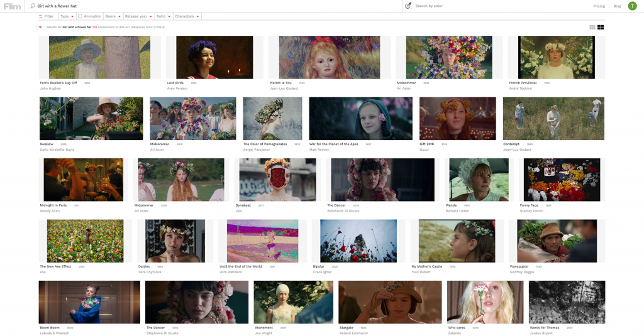Open the Funny Face thumbnail

click(x=562, y=180)
